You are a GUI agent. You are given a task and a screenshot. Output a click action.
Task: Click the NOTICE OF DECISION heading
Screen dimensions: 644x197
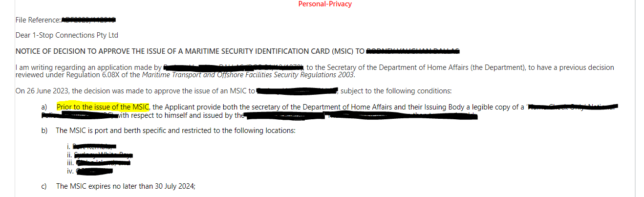(190, 51)
